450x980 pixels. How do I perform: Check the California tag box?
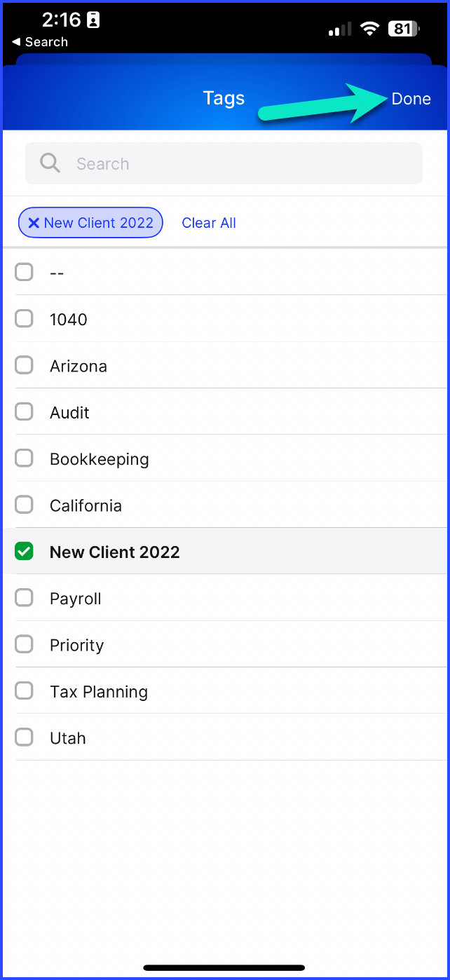point(25,505)
